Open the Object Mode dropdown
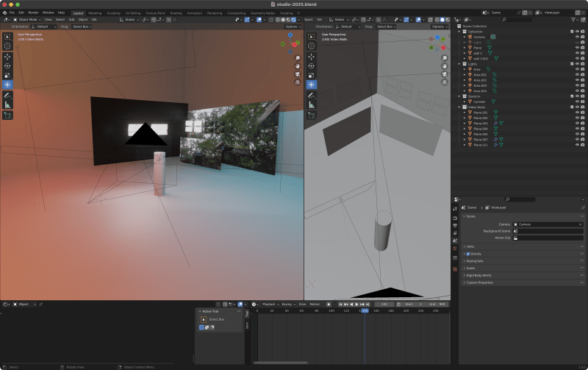Image resolution: width=588 pixels, height=370 pixels. [x=28, y=19]
